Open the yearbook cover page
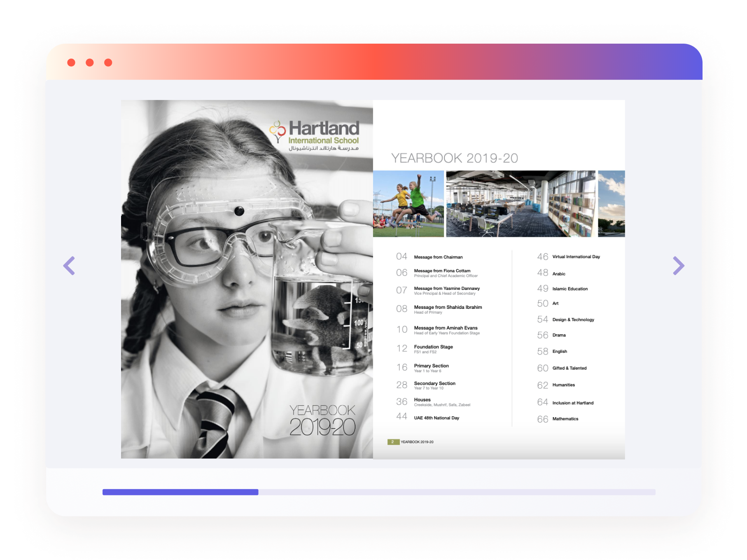Image resolution: width=747 pixels, height=560 pixels. click(x=247, y=279)
